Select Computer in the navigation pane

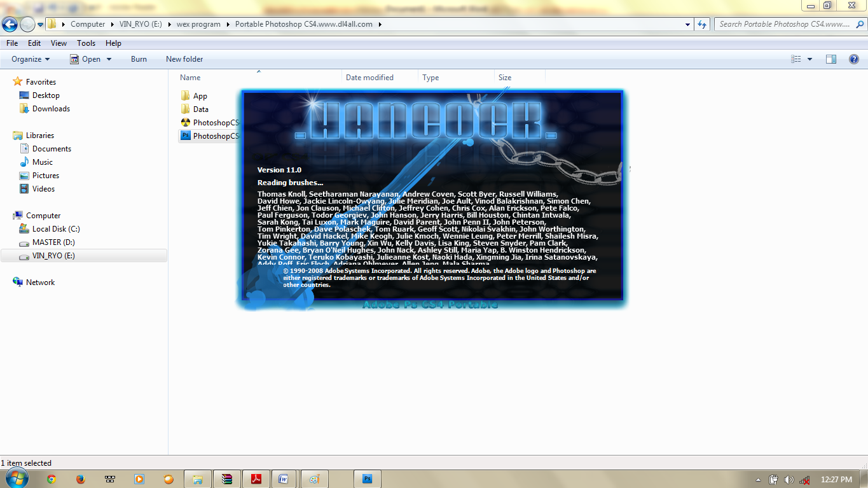click(43, 216)
